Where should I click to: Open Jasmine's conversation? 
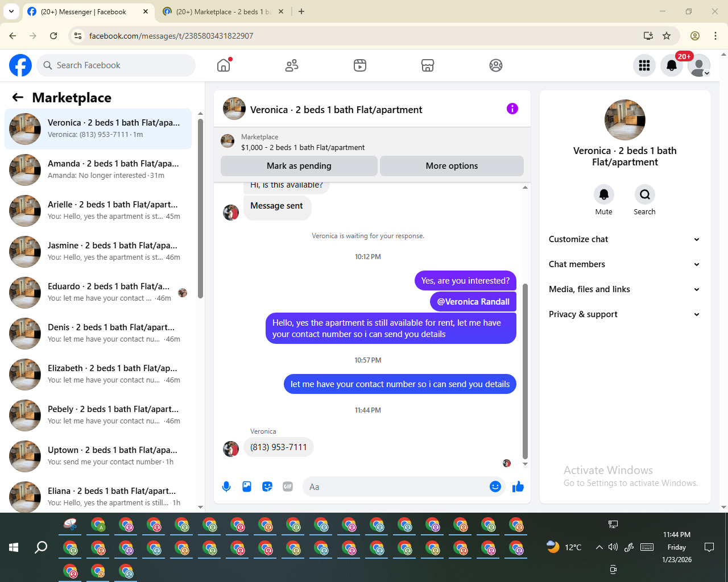(x=98, y=252)
